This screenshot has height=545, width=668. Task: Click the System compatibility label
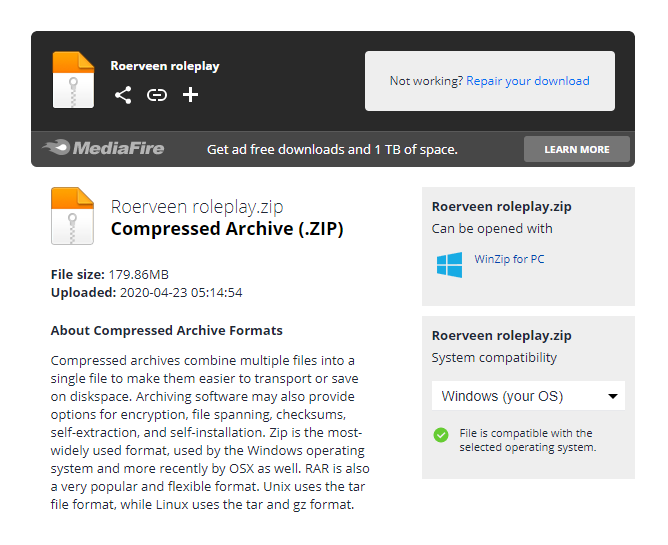tap(494, 358)
